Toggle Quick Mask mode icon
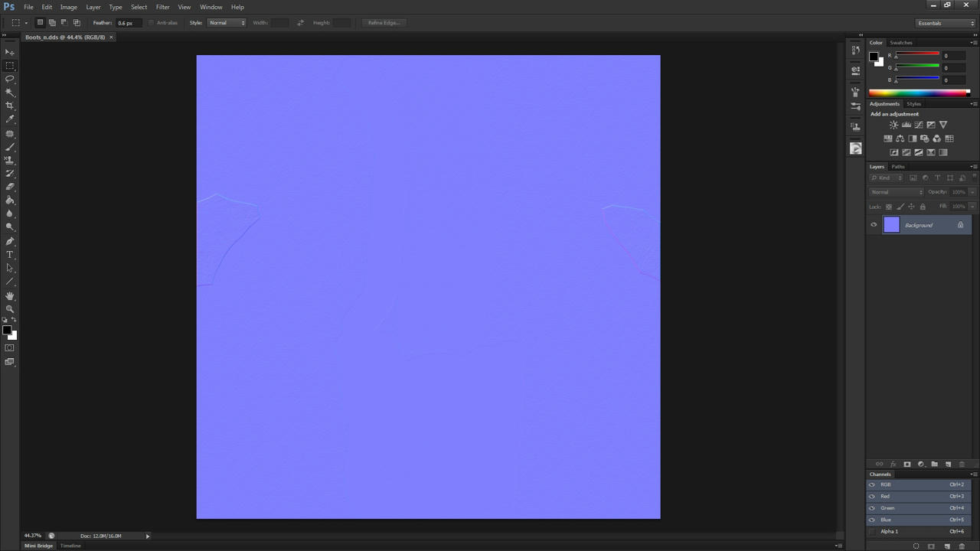 click(10, 348)
